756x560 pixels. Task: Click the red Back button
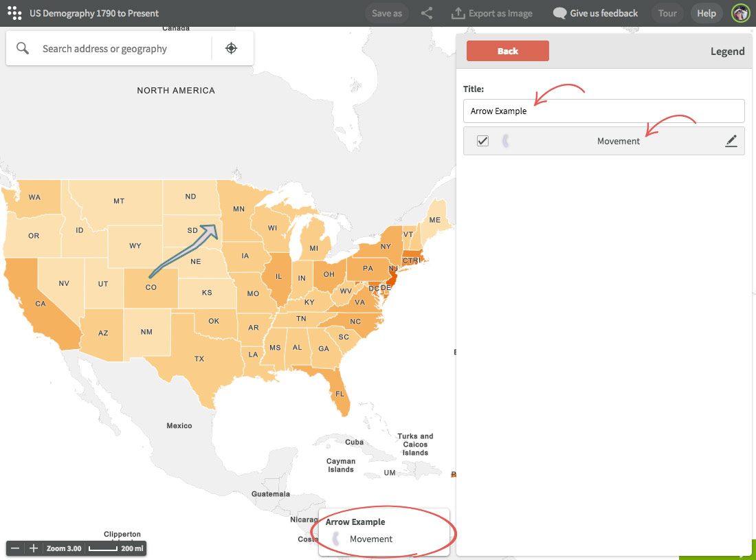point(508,51)
